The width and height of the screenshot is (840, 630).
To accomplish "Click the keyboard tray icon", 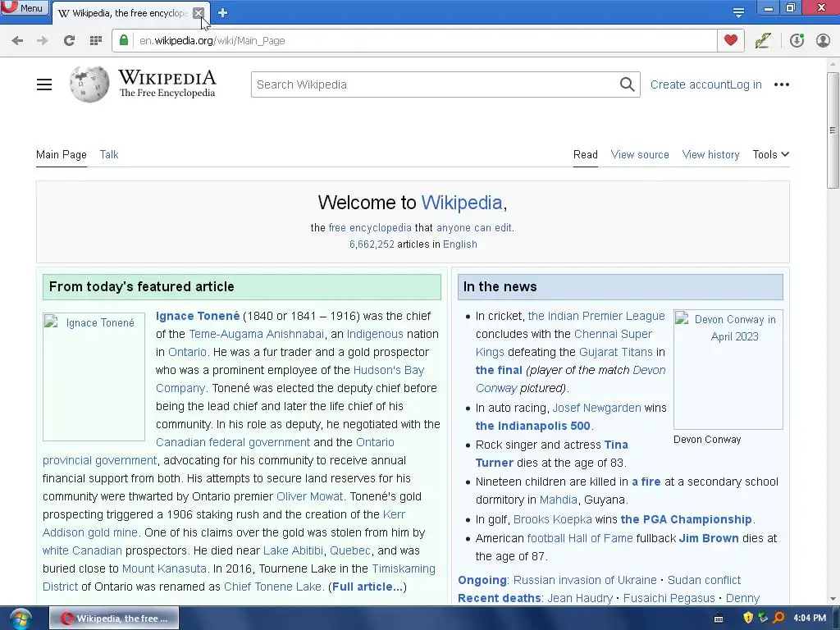I will pos(719,619).
